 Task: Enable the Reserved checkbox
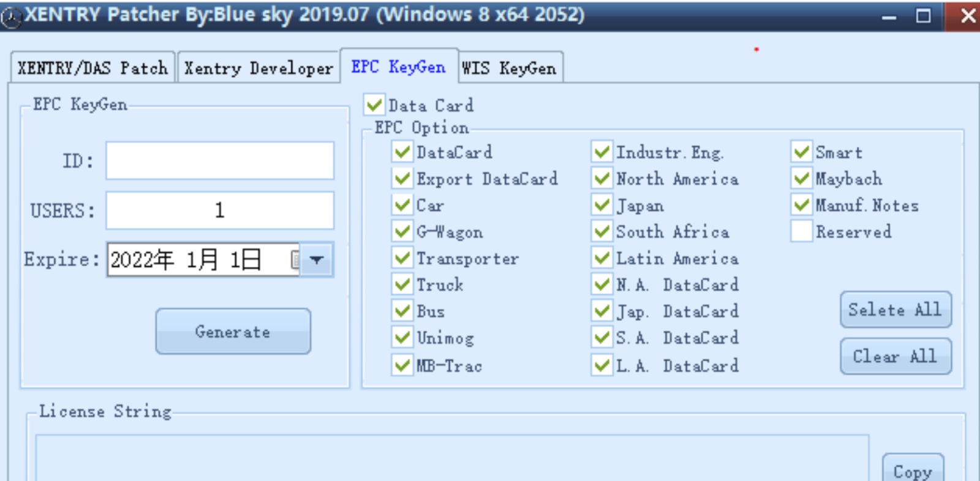point(801,231)
